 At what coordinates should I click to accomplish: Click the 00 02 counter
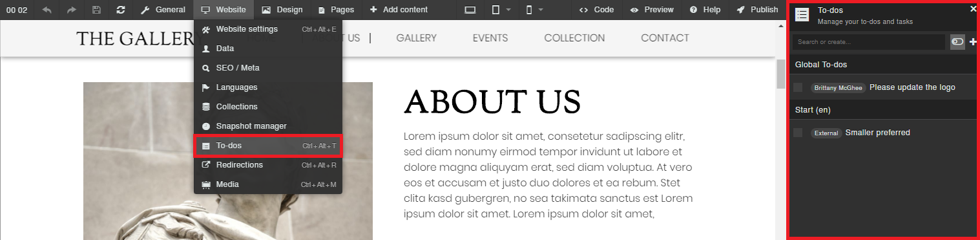click(x=17, y=10)
